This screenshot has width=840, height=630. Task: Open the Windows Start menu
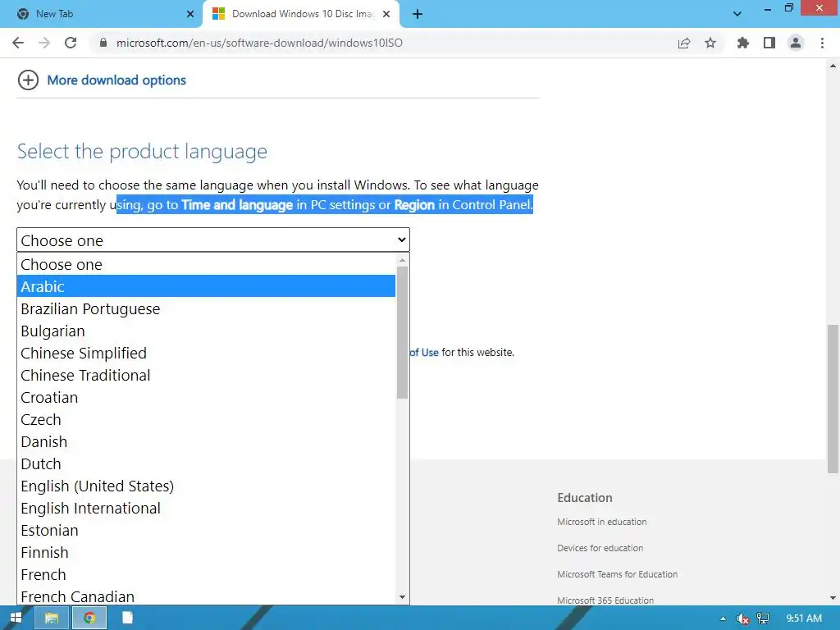pos(16,618)
